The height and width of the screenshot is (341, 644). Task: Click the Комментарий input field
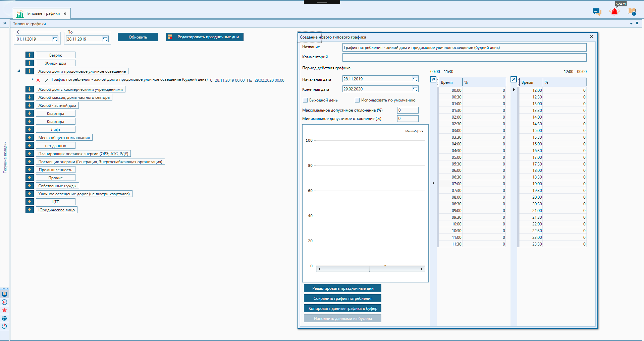[464, 58]
